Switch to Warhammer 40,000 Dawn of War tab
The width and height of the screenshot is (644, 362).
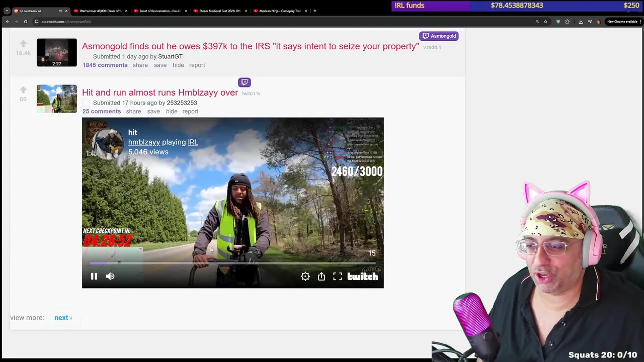(x=100, y=11)
